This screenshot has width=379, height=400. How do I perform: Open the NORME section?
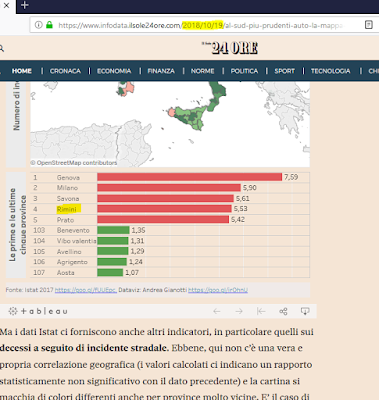click(202, 71)
